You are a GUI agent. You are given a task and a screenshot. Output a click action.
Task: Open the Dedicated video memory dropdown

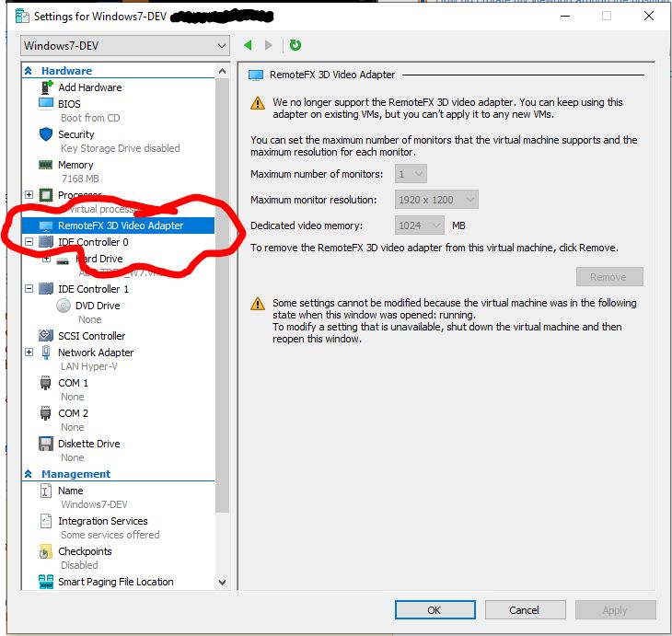[419, 225]
